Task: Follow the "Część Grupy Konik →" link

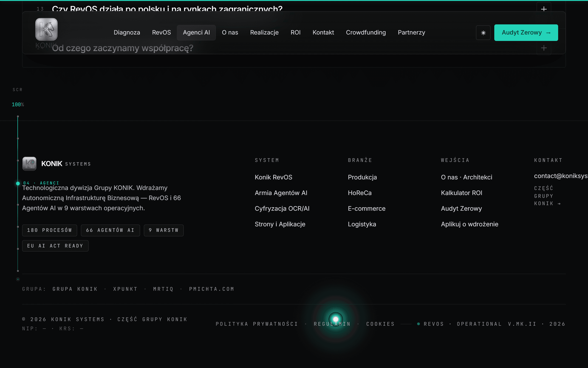Action: point(547,196)
